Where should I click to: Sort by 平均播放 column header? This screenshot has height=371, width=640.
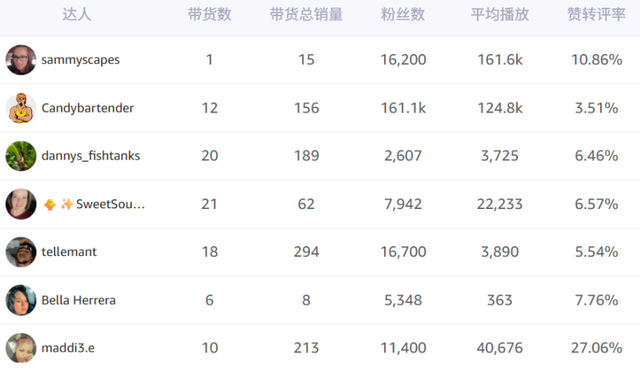[x=500, y=15]
